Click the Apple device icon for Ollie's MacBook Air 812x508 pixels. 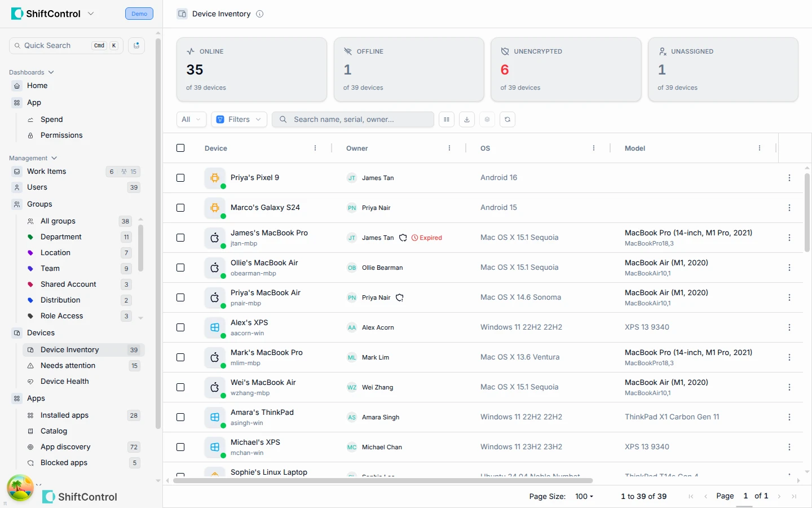point(215,268)
